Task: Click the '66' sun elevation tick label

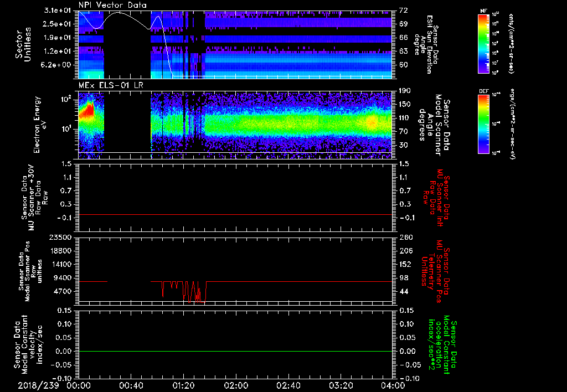Action: [404, 38]
